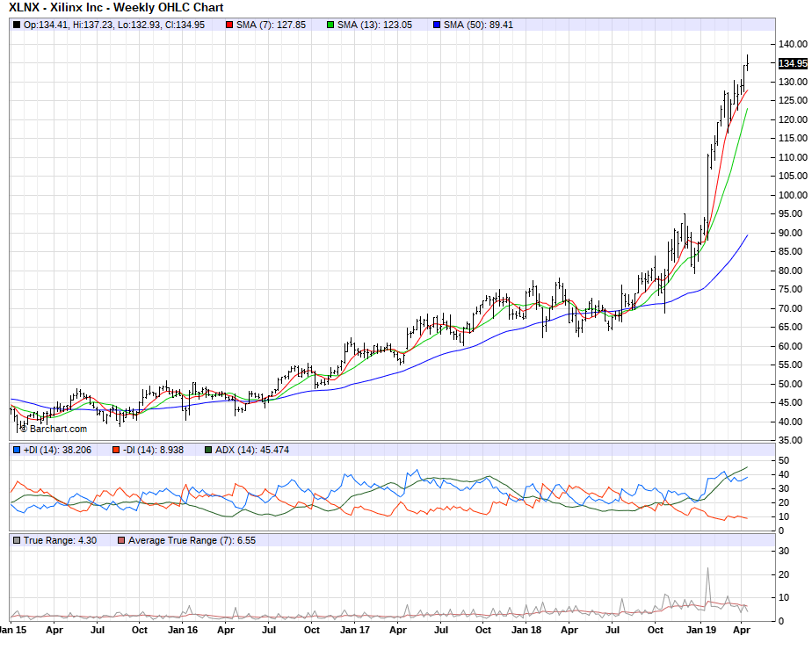Click the Jan 16 date axis label

click(x=183, y=630)
